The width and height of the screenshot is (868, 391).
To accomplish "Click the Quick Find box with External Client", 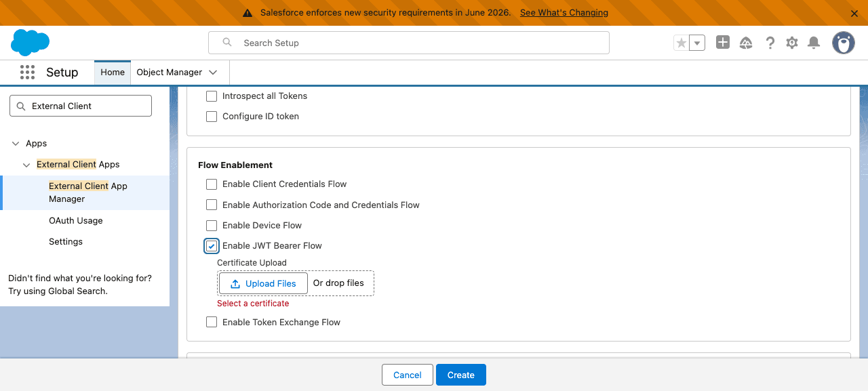I will [x=81, y=106].
